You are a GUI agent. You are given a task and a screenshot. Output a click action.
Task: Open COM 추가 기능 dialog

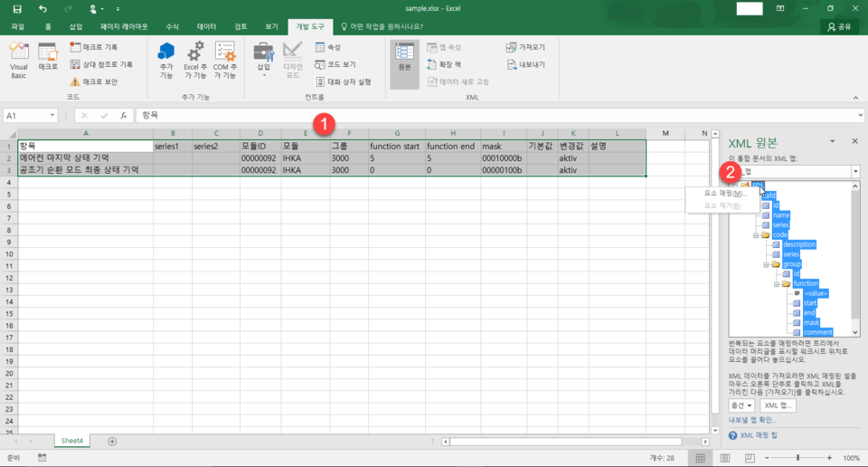coord(225,61)
